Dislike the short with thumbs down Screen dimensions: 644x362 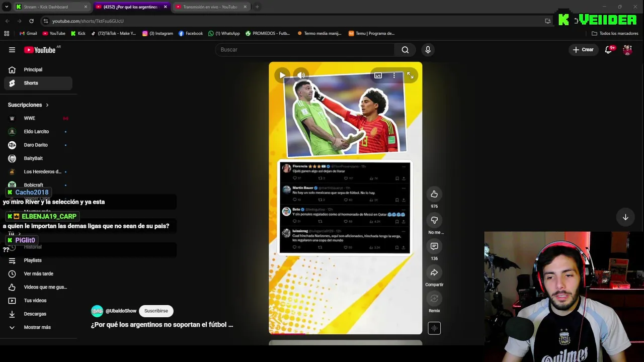pos(434,220)
